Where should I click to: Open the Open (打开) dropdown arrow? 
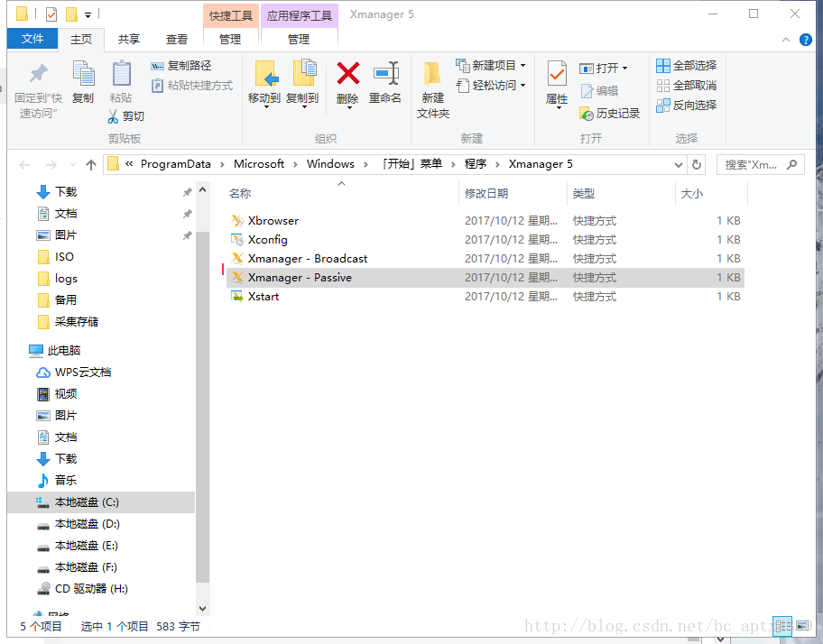click(624, 69)
